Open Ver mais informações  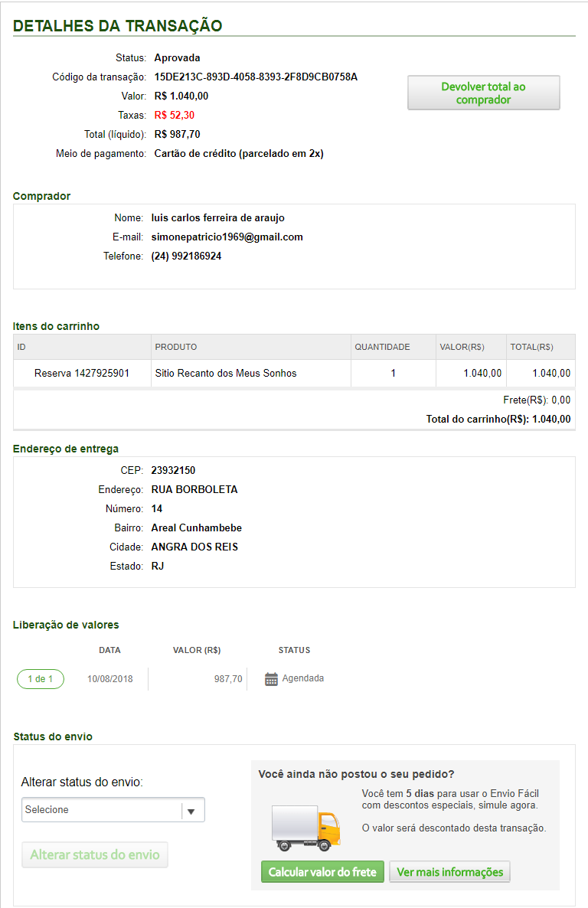pyautogui.click(x=449, y=872)
